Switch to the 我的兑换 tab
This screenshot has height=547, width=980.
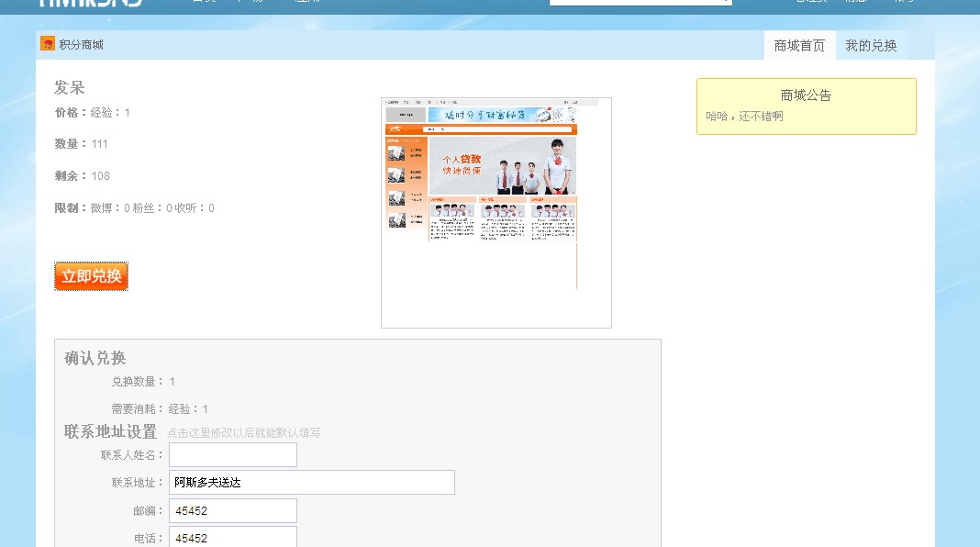tap(871, 46)
